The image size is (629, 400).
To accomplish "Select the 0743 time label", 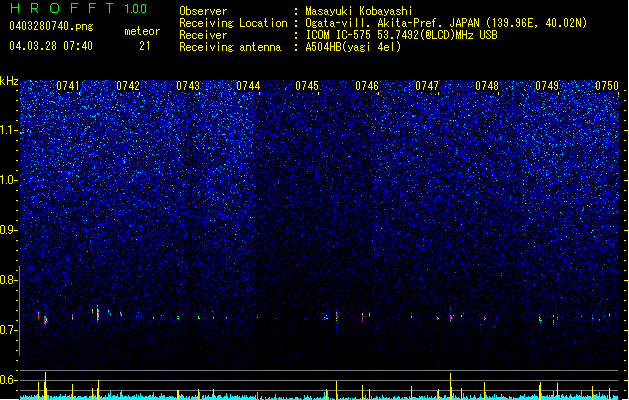I will (188, 86).
